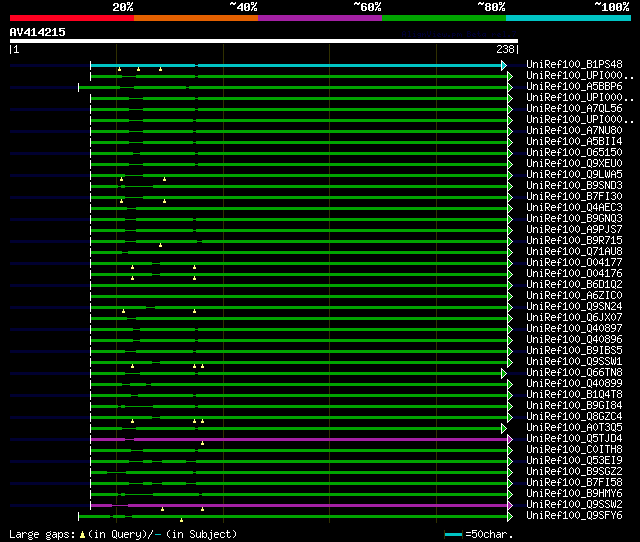Click the green arrowhead ending the B6D1Q2 hit
This screenshot has height=542, width=640.
pyautogui.click(x=510, y=285)
